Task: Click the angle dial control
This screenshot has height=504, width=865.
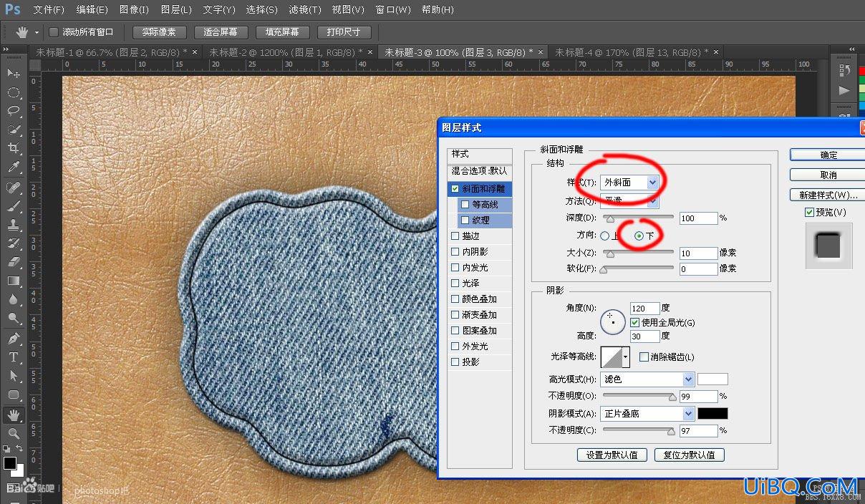Action: [613, 322]
